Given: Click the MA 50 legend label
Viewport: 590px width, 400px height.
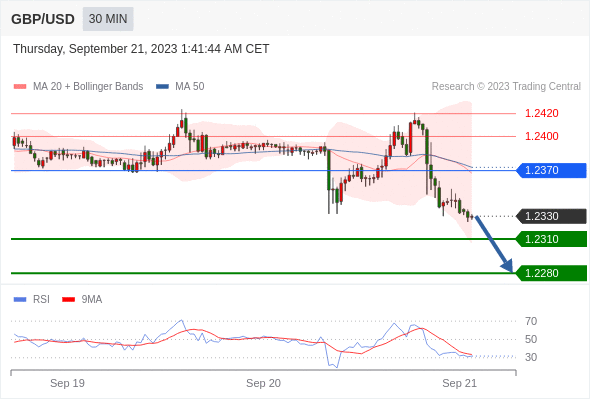Looking at the screenshot, I should 190,87.
